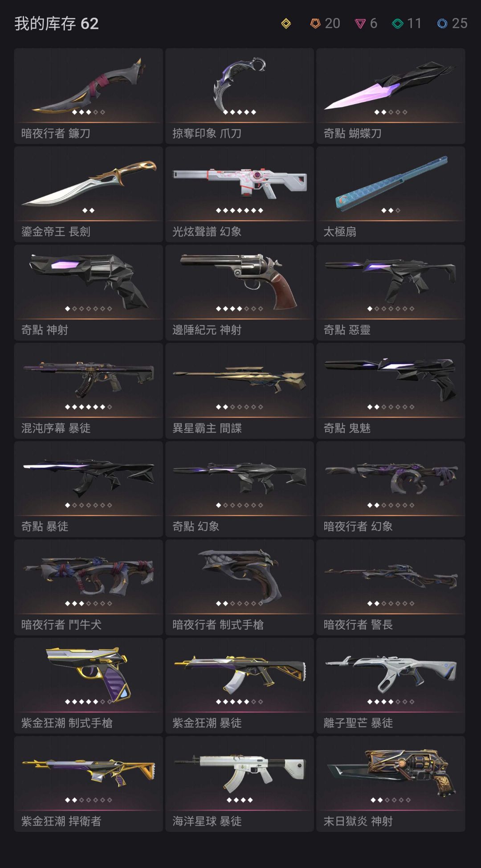Select the 鎏金帝王 長劍 sword skin

pos(89,194)
